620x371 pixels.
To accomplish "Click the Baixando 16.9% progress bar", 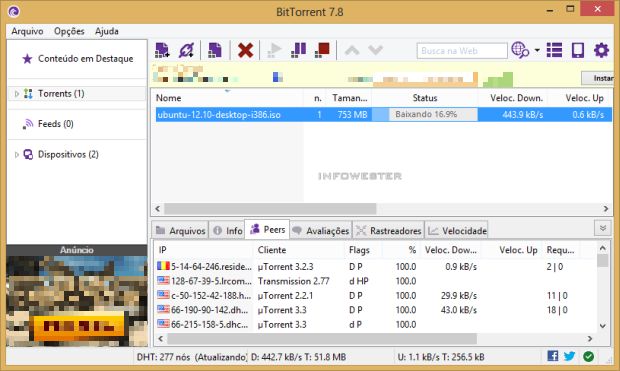I will coord(425,115).
